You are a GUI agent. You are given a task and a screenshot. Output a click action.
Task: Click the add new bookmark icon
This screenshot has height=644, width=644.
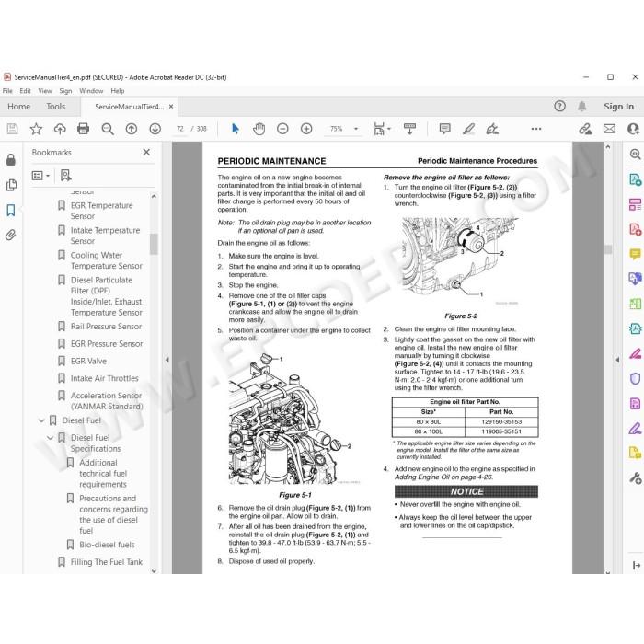[x=65, y=176]
